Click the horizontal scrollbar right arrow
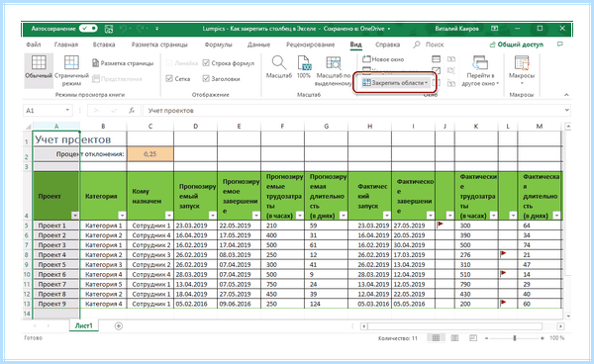 pos(560,326)
